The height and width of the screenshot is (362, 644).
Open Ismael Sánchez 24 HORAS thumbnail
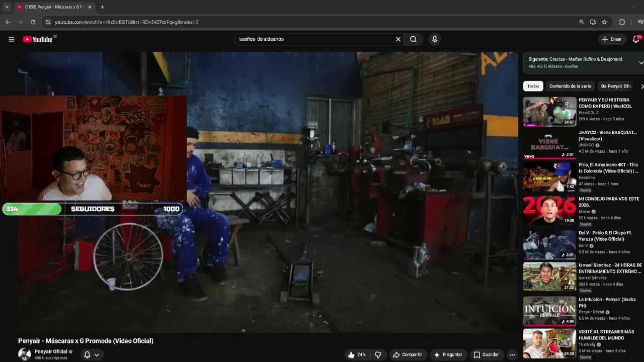coord(549,277)
